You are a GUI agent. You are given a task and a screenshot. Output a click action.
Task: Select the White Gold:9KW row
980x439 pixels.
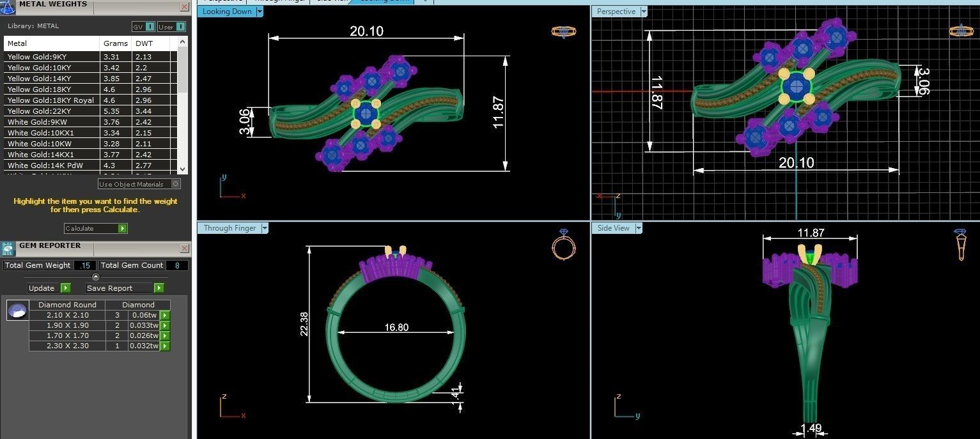[90, 122]
